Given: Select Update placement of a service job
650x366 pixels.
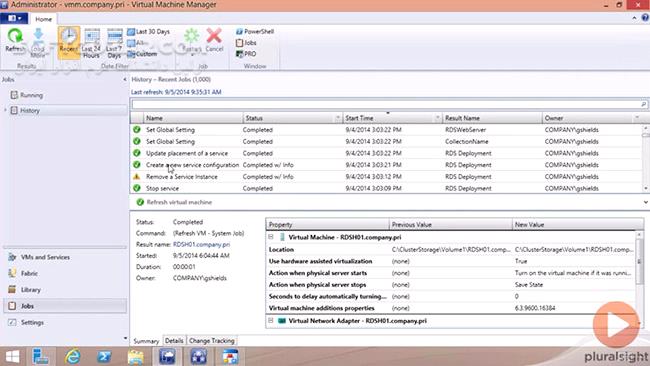Looking at the screenshot, I should [x=386, y=153].
